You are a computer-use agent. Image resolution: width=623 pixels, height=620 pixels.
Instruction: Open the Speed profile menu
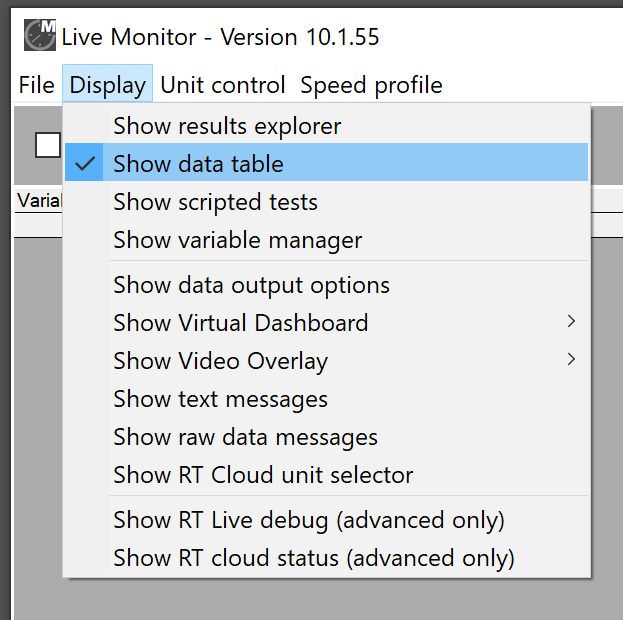click(x=371, y=86)
